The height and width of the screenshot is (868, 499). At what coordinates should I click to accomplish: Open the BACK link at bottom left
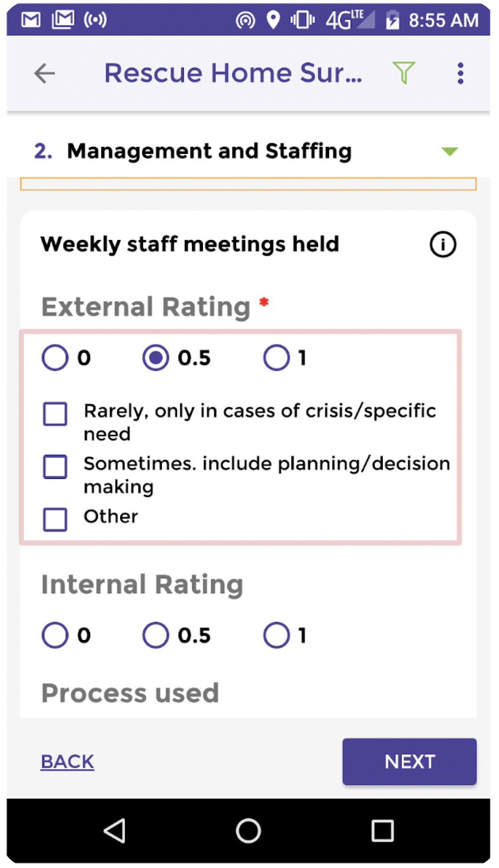click(67, 761)
